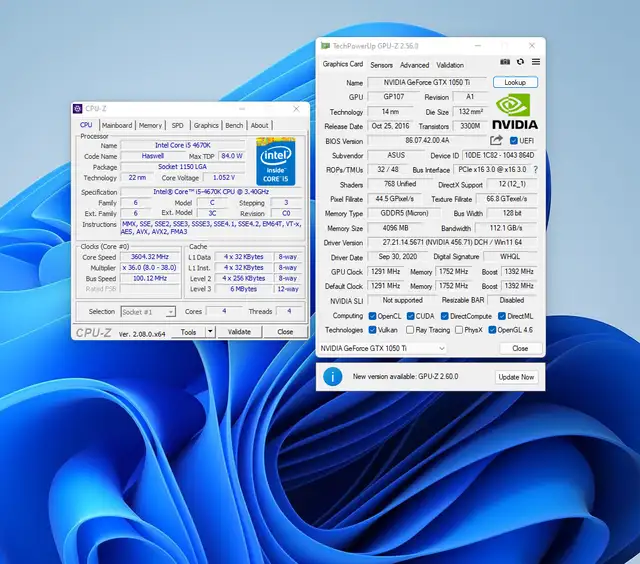Click the GPU Name field in GPU-Z
This screenshot has height=564, width=640.
click(x=427, y=82)
